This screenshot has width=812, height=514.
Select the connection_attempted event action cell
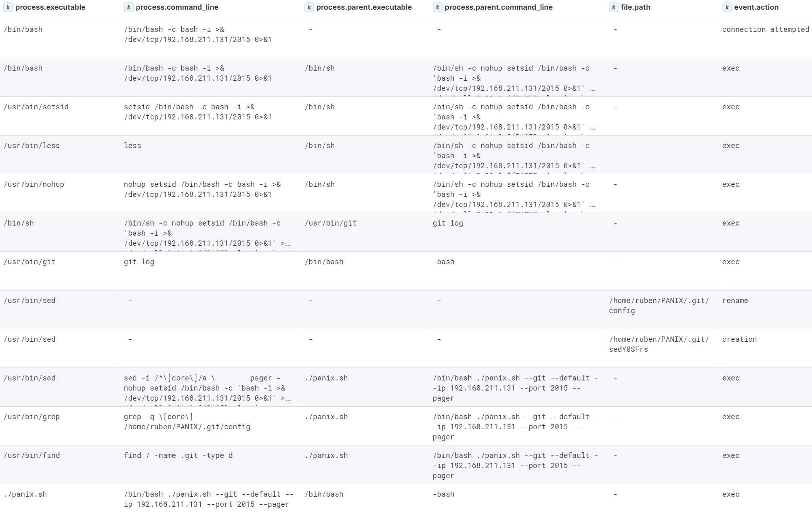pyautogui.click(x=765, y=29)
